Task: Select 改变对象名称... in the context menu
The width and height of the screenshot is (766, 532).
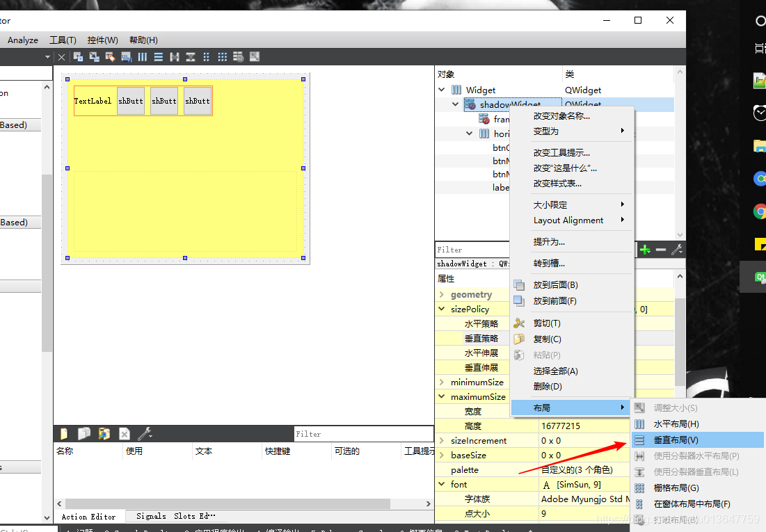Action: pyautogui.click(x=572, y=115)
